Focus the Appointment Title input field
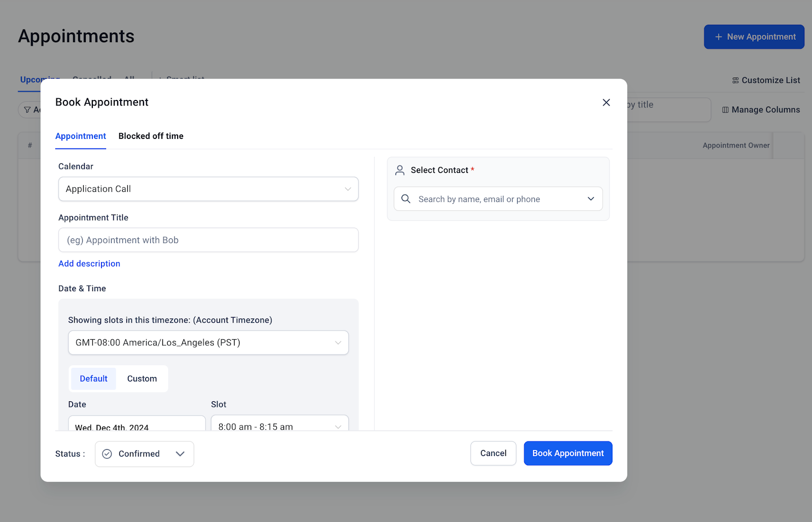812x522 pixels. pyautogui.click(x=208, y=240)
